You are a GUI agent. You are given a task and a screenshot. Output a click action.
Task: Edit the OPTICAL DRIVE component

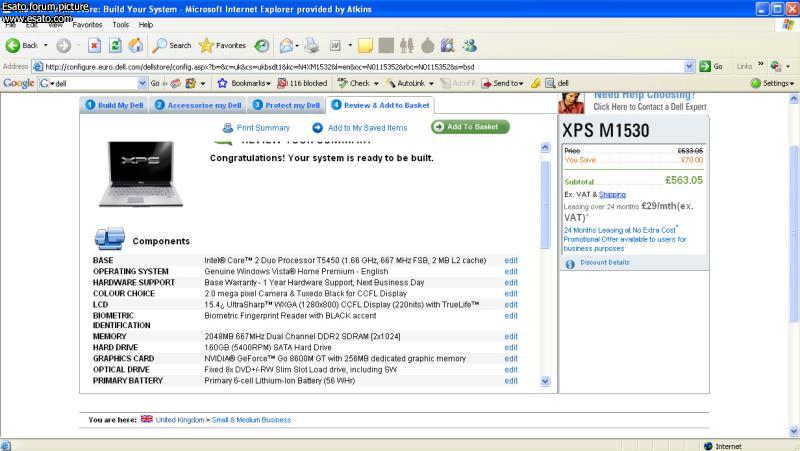[511, 370]
